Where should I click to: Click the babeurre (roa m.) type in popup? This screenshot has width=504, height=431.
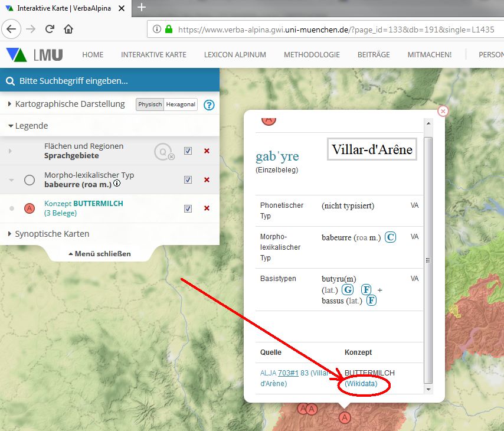point(351,238)
